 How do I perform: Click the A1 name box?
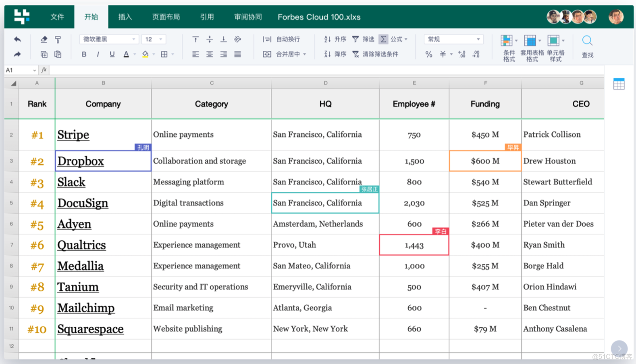(21, 70)
